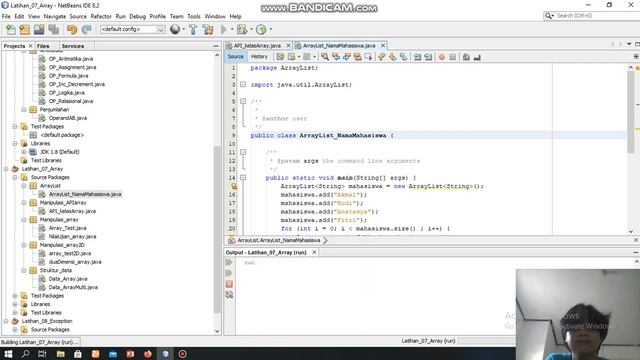Click the search magnifier icon in top right
640x360 pixels.
pyautogui.click(x=548, y=16)
